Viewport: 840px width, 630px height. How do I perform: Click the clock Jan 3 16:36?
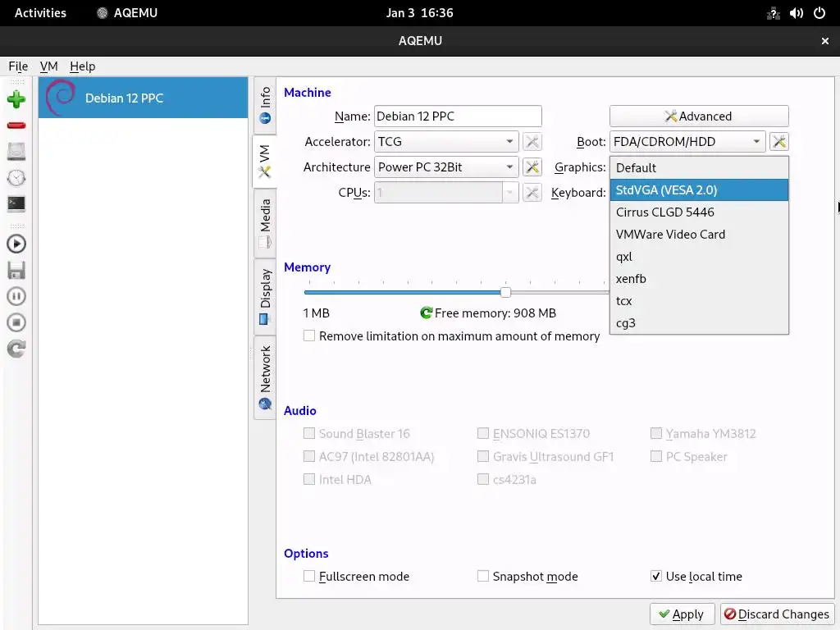click(x=419, y=13)
